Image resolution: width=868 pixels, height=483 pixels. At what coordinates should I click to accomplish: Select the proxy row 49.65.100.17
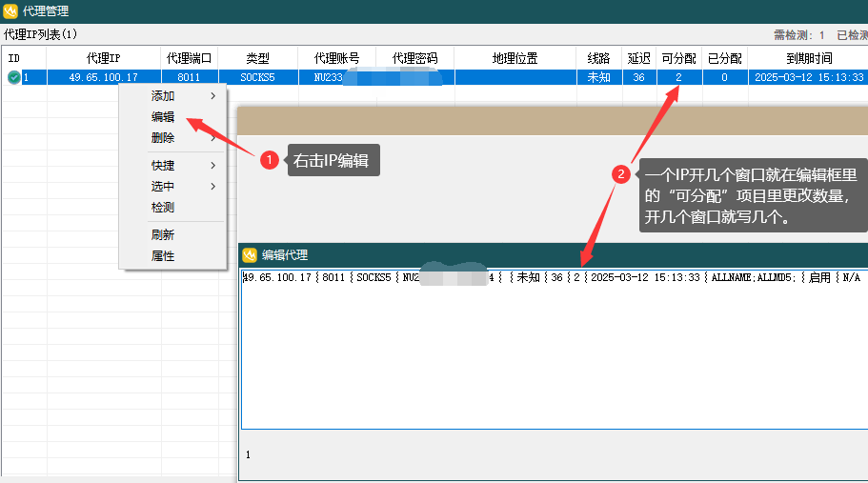104,78
